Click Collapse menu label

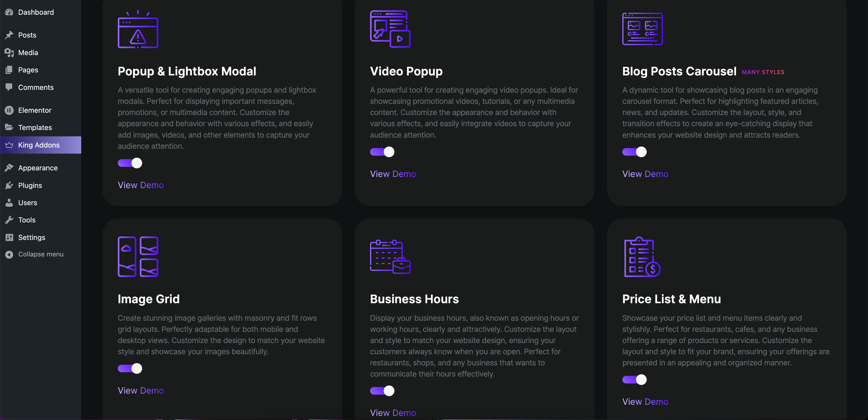[41, 254]
